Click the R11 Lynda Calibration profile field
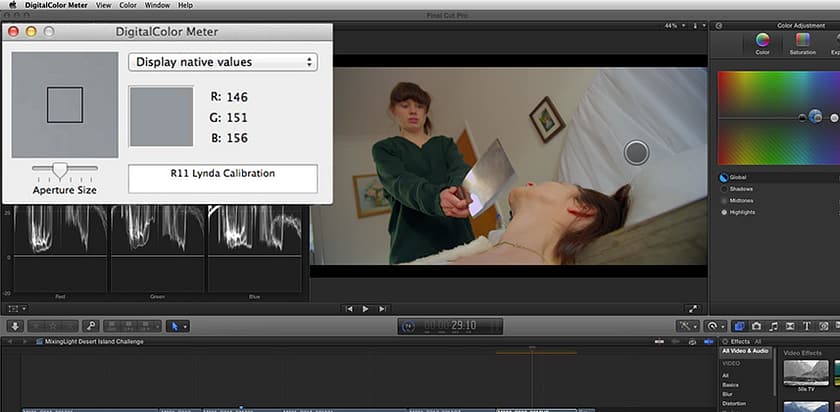 223,178
